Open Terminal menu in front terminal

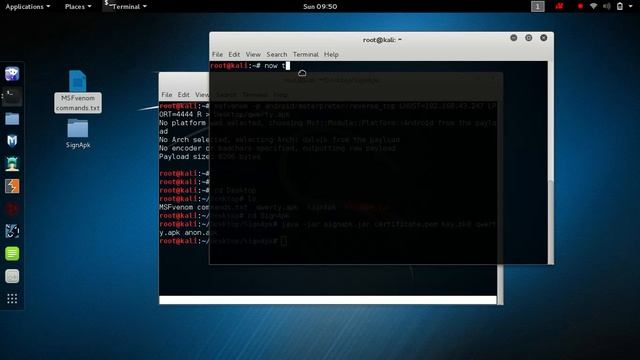click(x=305, y=54)
